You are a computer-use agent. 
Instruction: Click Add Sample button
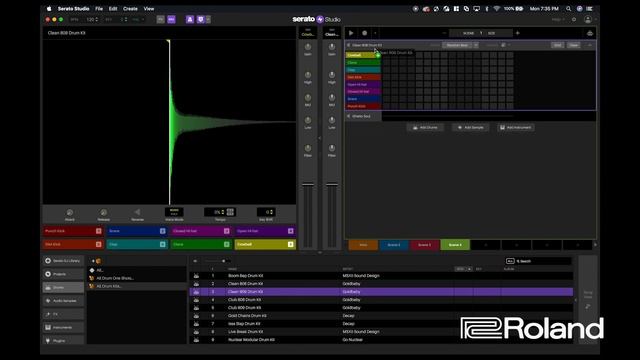tap(470, 128)
